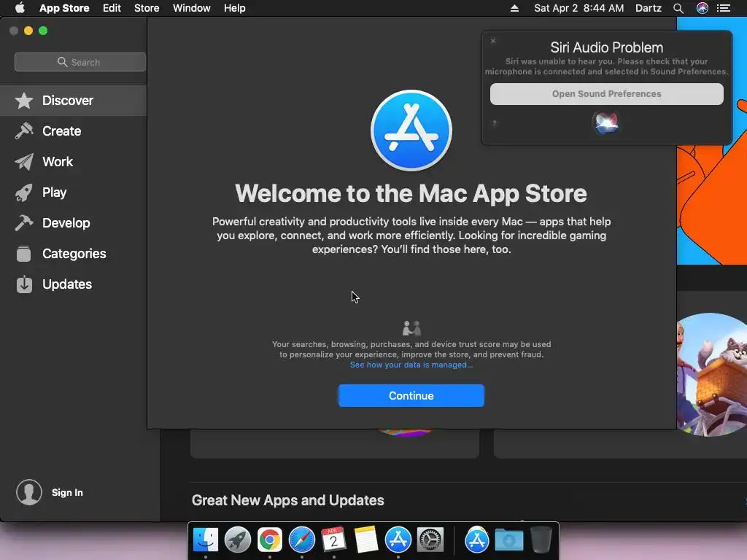Image resolution: width=747 pixels, height=560 pixels.
Task: Open the Trash in the Dock
Action: point(541,540)
